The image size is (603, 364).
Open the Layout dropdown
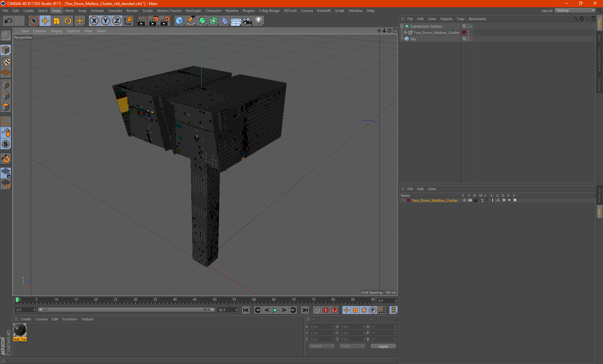575,10
